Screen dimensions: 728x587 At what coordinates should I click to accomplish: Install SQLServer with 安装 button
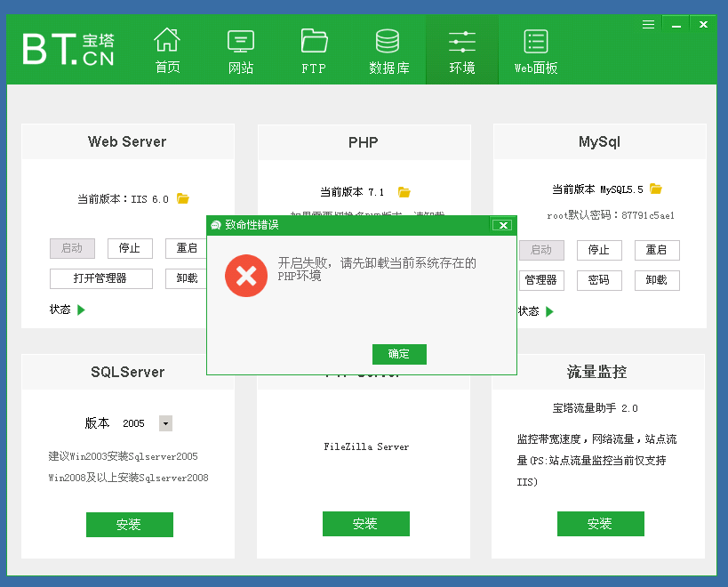coord(130,525)
